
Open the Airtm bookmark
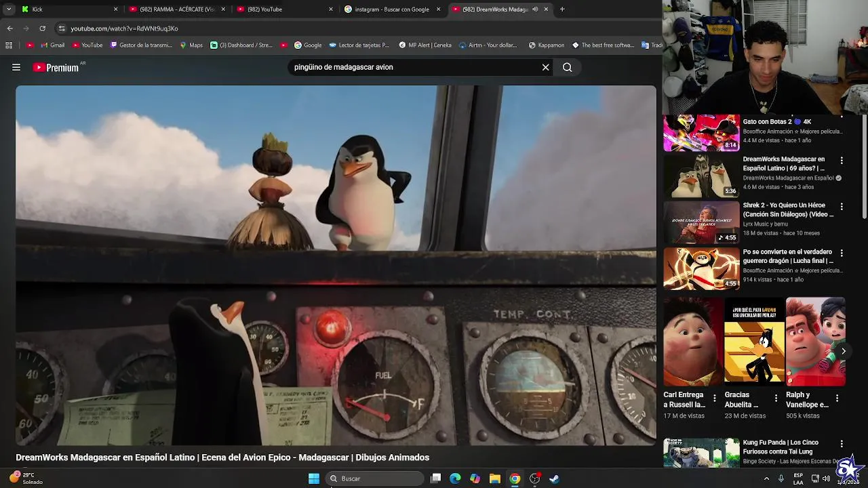point(488,45)
